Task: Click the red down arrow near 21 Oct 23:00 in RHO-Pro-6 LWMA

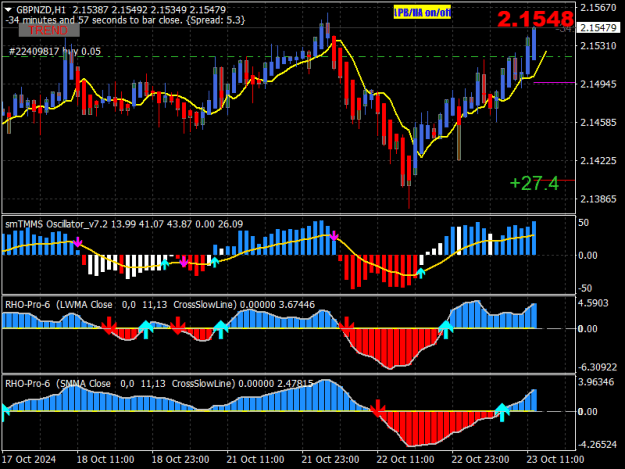Action: pos(346,326)
